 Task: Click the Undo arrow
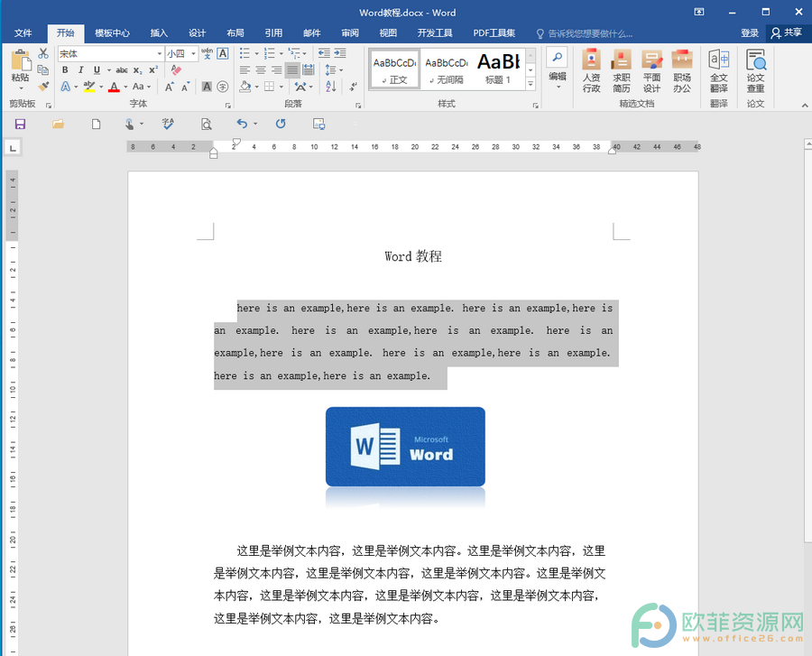click(x=242, y=124)
